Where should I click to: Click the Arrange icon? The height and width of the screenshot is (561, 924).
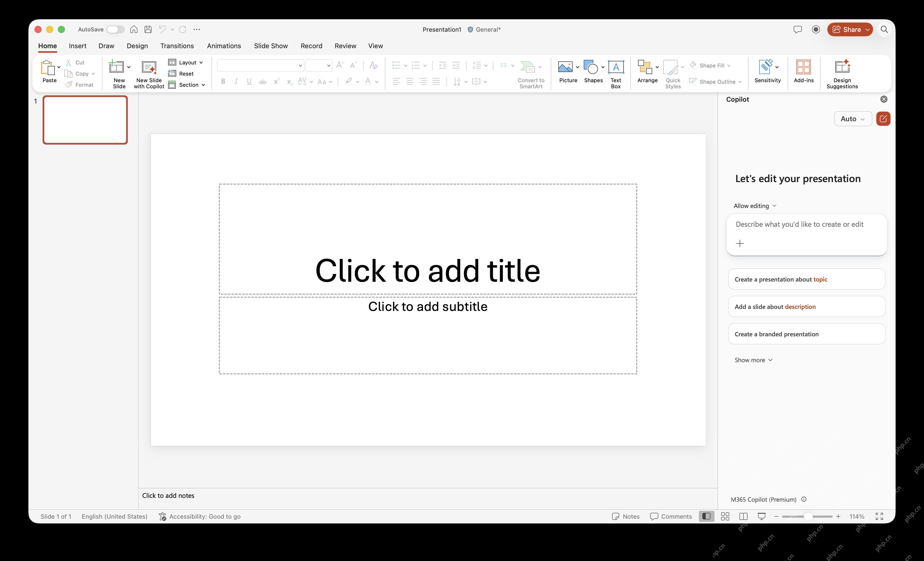click(x=645, y=67)
